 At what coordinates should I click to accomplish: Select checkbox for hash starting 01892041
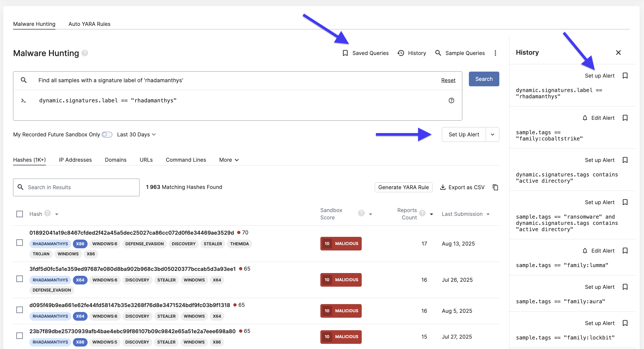(20, 243)
